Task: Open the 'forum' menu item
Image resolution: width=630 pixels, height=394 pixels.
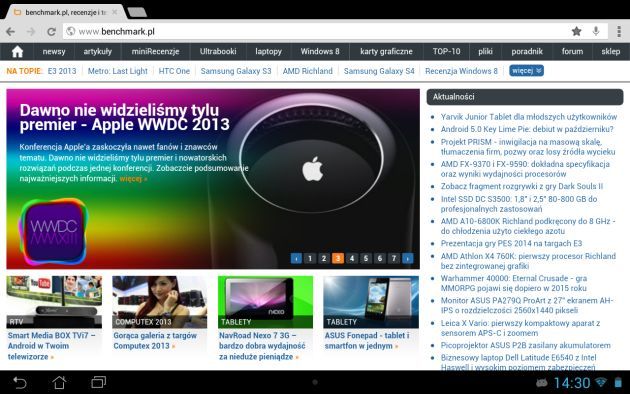Action: point(572,51)
